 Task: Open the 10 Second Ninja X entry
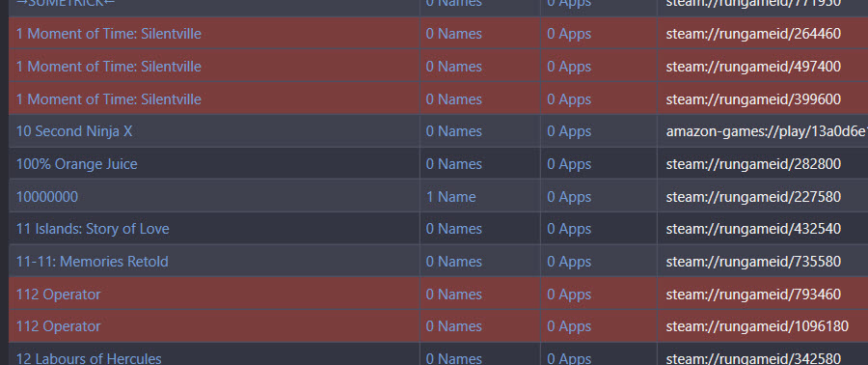coord(74,131)
